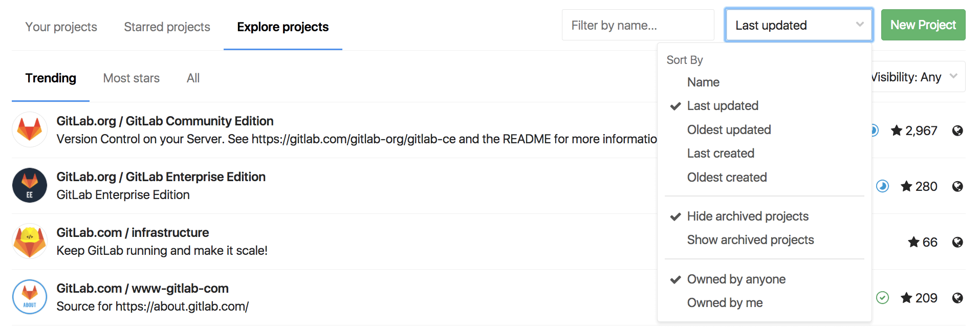Click the pipeline passed status icon
The image size is (980, 327).
click(x=882, y=298)
